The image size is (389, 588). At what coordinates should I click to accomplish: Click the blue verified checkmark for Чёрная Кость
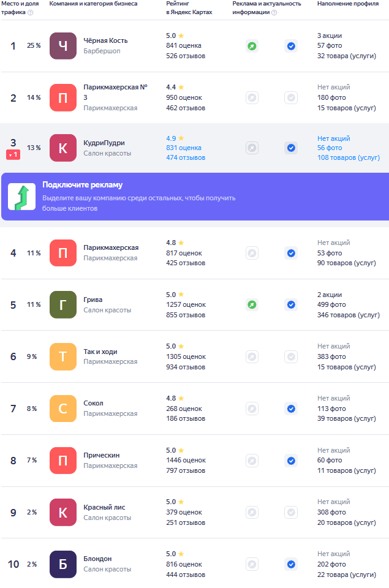(291, 46)
